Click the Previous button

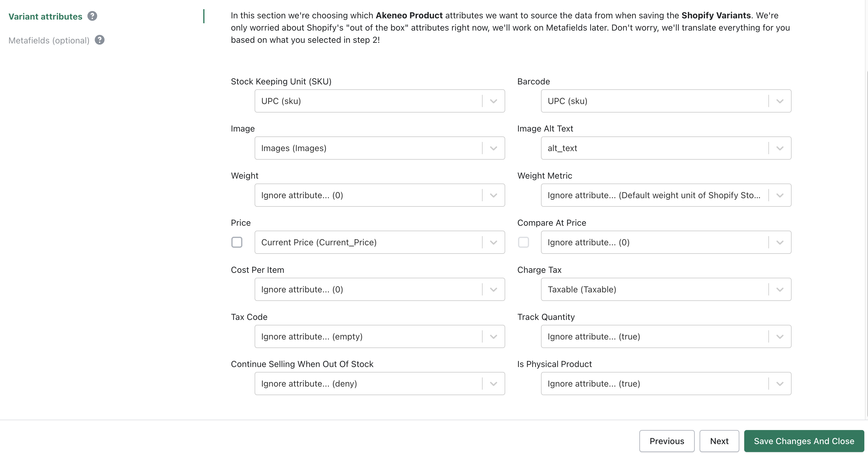(x=667, y=441)
